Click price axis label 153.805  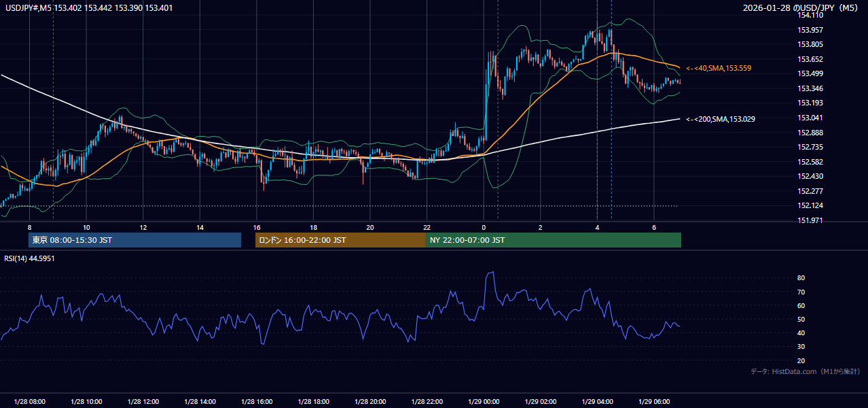(811, 44)
